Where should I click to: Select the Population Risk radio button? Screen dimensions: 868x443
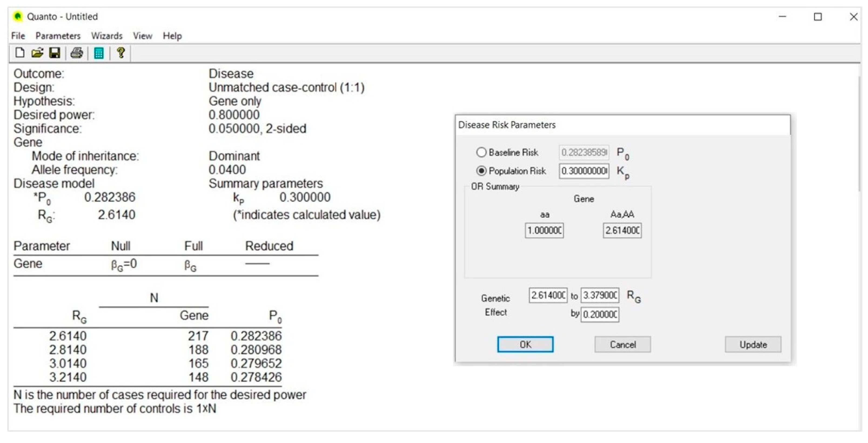(x=481, y=171)
